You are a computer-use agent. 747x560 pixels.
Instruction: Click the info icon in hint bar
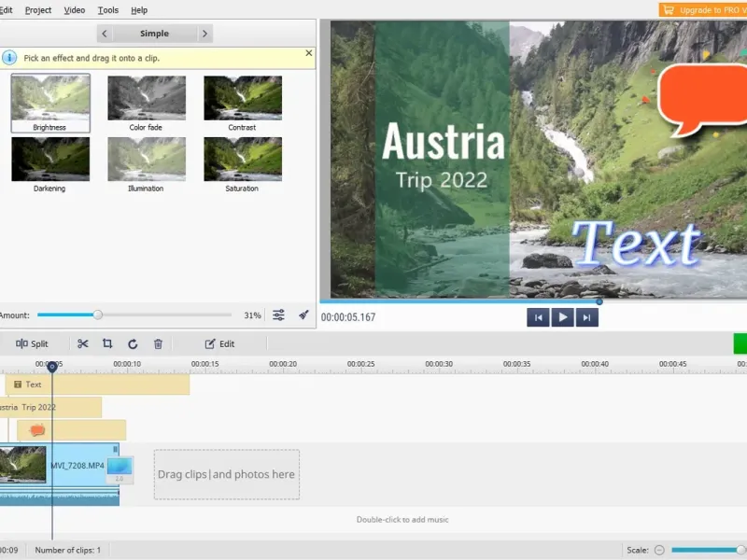tap(8, 58)
